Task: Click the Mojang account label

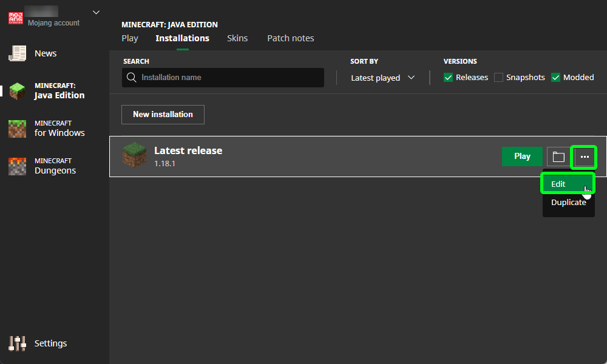Action: (53, 23)
